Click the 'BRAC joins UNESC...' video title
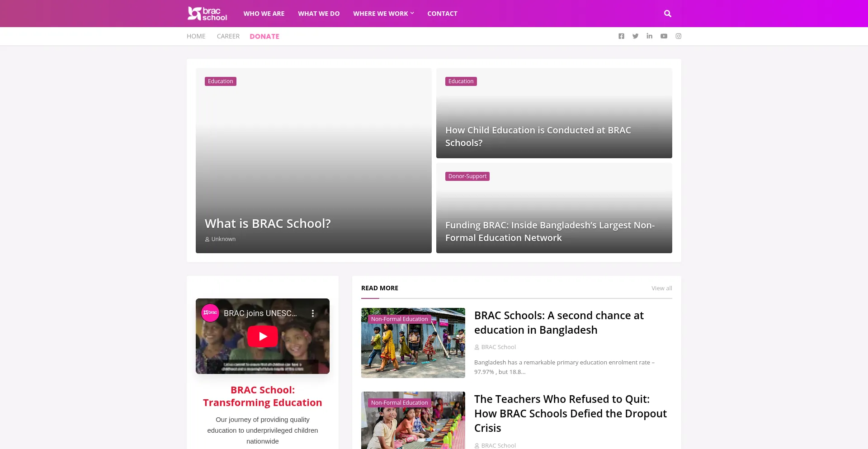The image size is (868, 449). click(260, 313)
